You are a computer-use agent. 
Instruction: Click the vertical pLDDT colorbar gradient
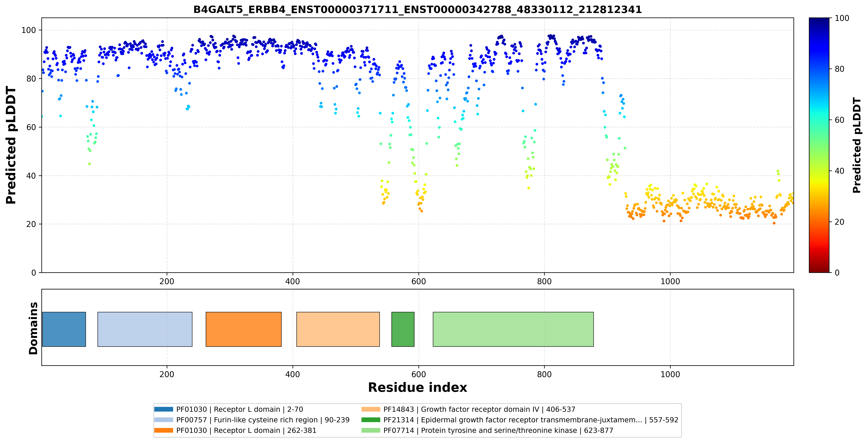pyautogui.click(x=819, y=145)
